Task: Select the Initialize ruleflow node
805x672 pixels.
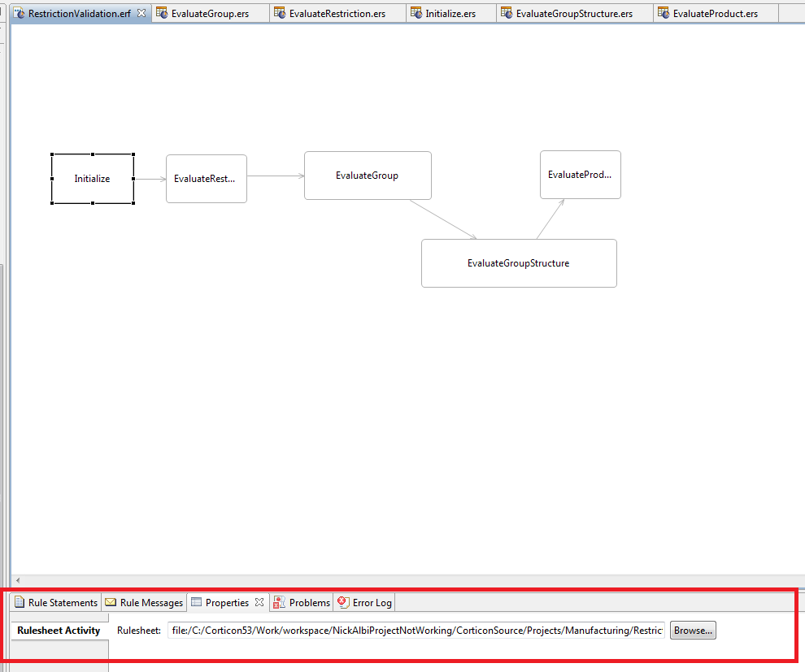Action: 93,179
